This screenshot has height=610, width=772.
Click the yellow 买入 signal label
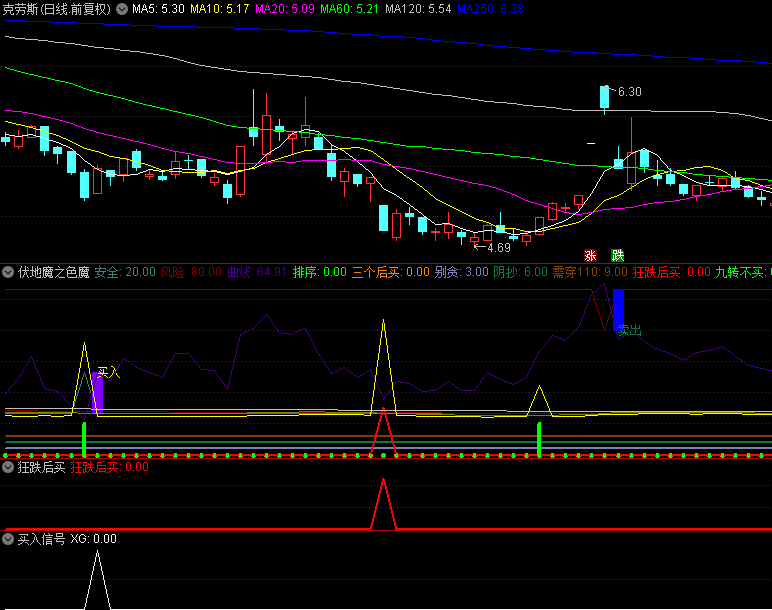point(108,372)
